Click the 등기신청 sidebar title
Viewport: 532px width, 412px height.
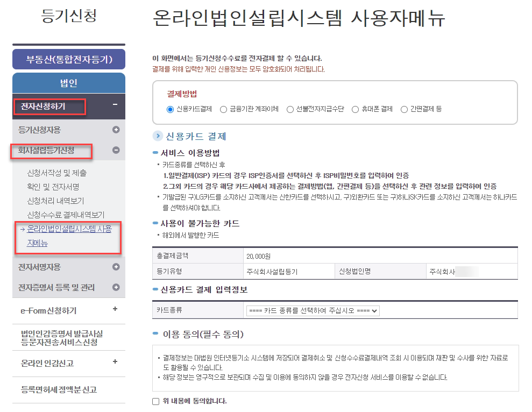69,16
